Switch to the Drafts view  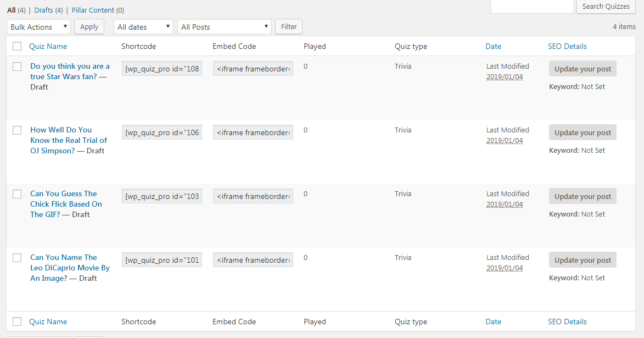(x=43, y=10)
